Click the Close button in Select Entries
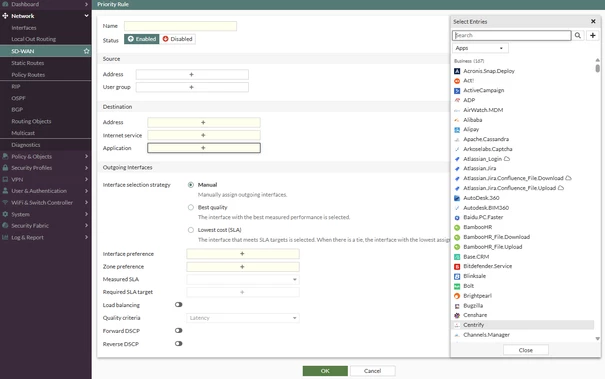 [526, 350]
